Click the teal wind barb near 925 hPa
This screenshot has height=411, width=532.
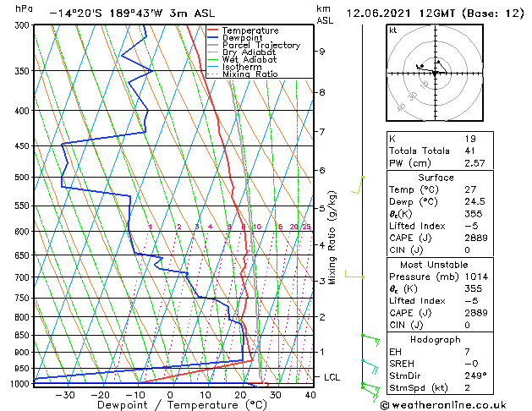pyautogui.click(x=370, y=366)
